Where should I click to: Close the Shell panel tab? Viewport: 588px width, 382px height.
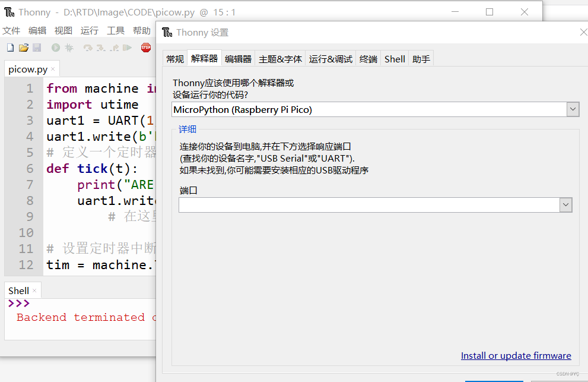34,291
